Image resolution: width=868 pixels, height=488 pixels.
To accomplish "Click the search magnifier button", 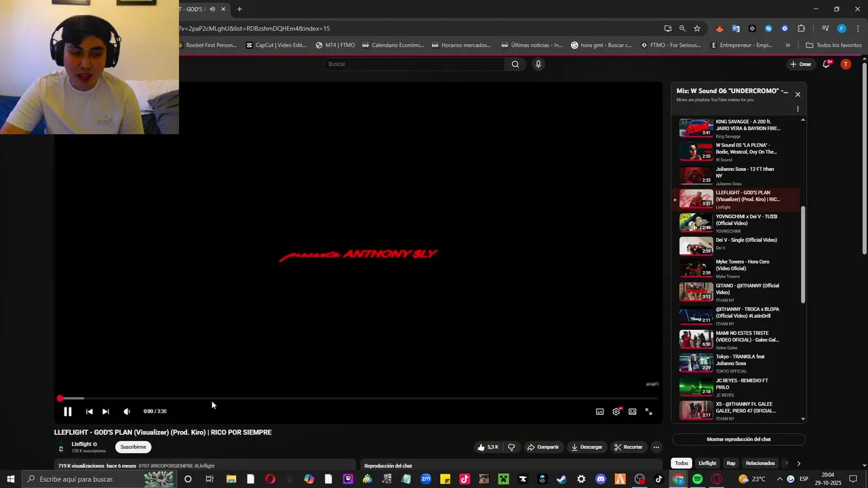I will pyautogui.click(x=515, y=64).
